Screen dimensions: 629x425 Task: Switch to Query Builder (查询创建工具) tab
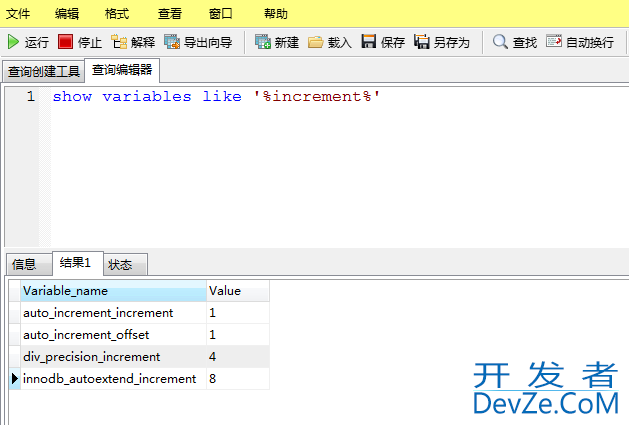click(43, 71)
